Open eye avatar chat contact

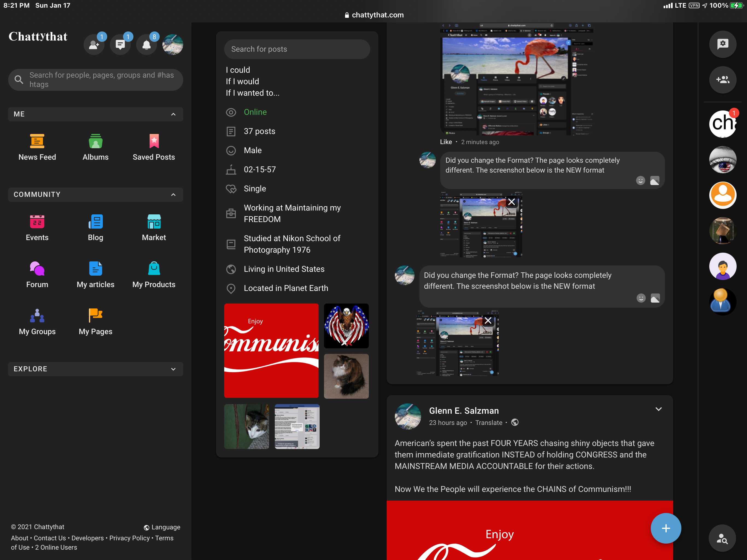point(723,159)
